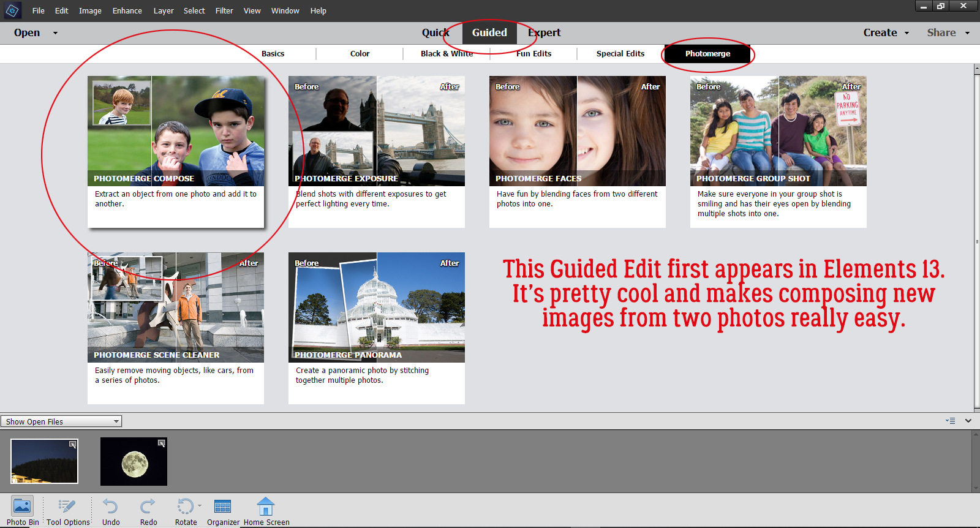Viewport: 980px width, 528px height.
Task: Expand the Share dropdown arrow
Action: click(967, 33)
